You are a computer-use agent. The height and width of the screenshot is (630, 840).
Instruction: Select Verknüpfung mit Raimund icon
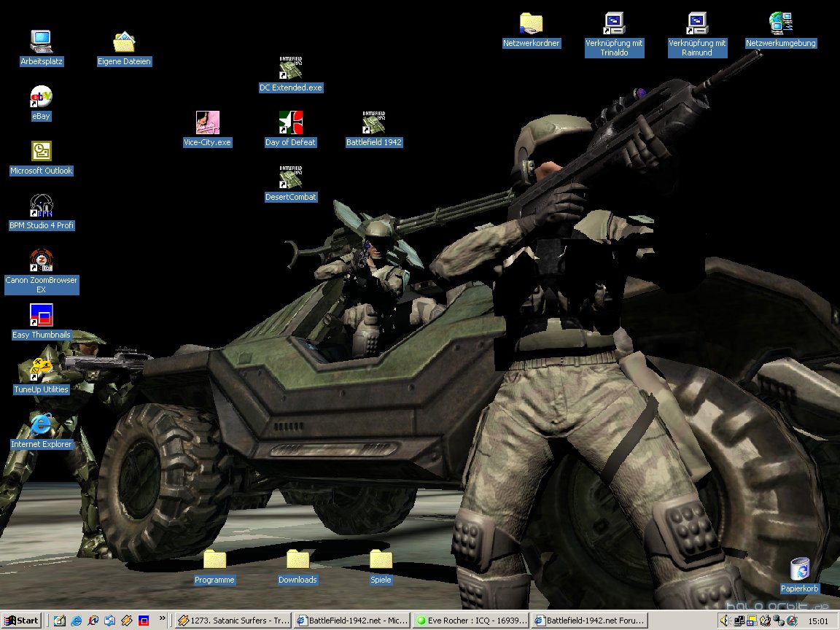[x=697, y=34]
